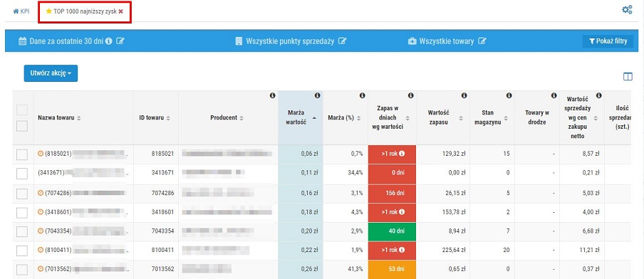Click the calendar icon for date range
644x279 pixels.
(23, 41)
